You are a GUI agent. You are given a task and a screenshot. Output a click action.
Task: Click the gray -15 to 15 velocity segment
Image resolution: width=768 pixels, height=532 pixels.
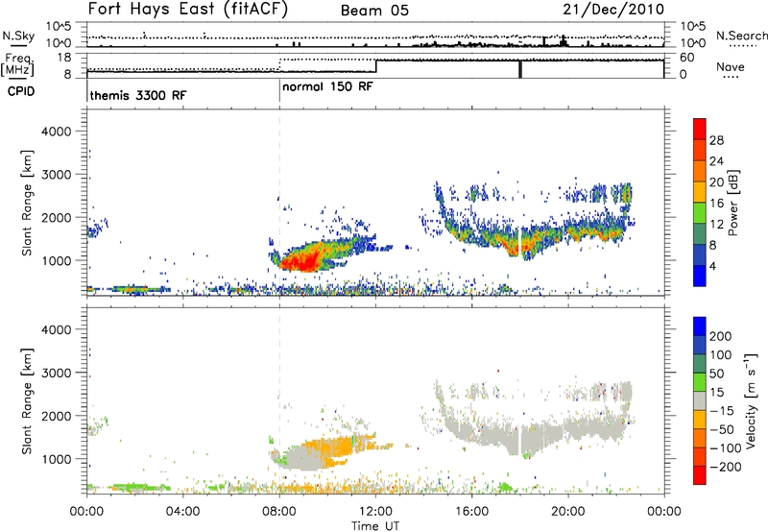tap(700, 400)
